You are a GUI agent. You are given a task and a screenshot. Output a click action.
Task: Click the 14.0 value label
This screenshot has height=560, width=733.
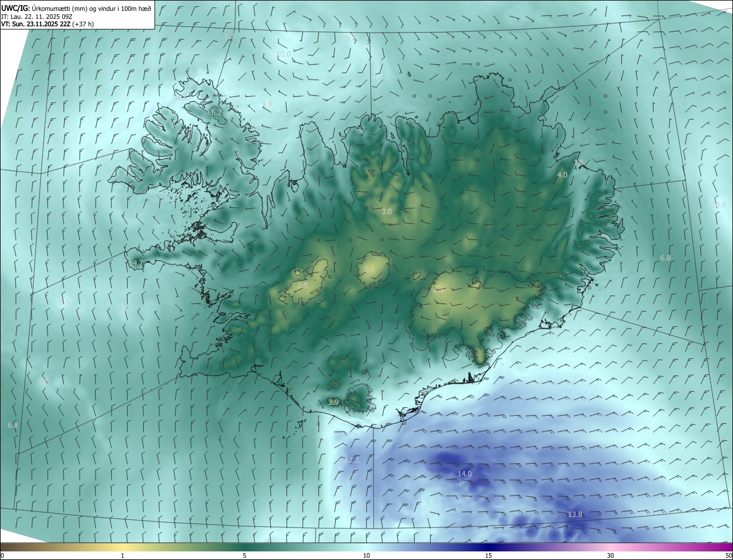click(x=464, y=474)
